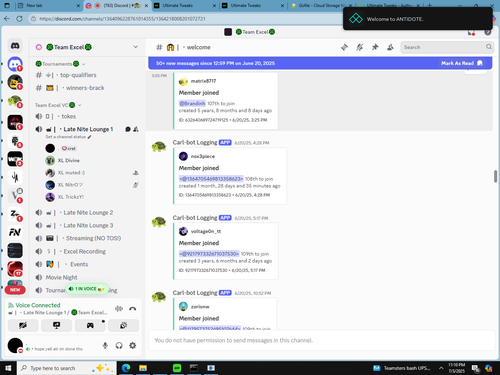
Task: Click Carl-bot Logging name at 4:28 PM
Action: click(x=195, y=142)
